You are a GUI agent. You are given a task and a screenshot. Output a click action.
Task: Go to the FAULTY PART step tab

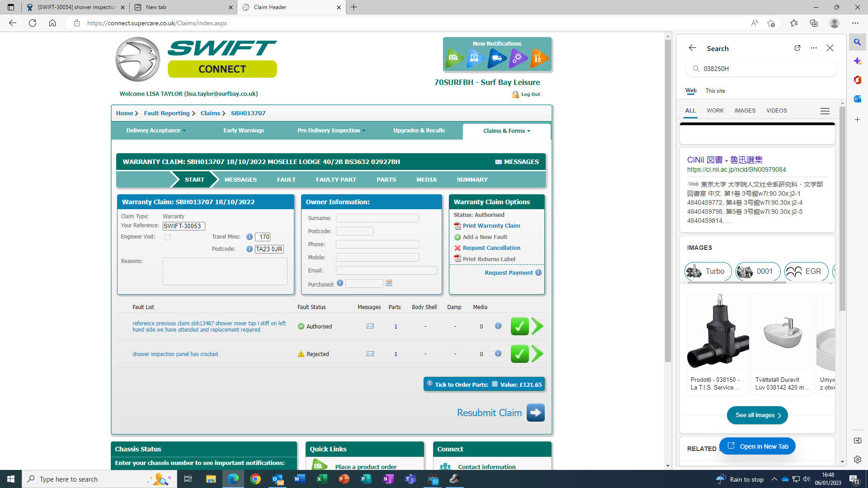point(336,180)
